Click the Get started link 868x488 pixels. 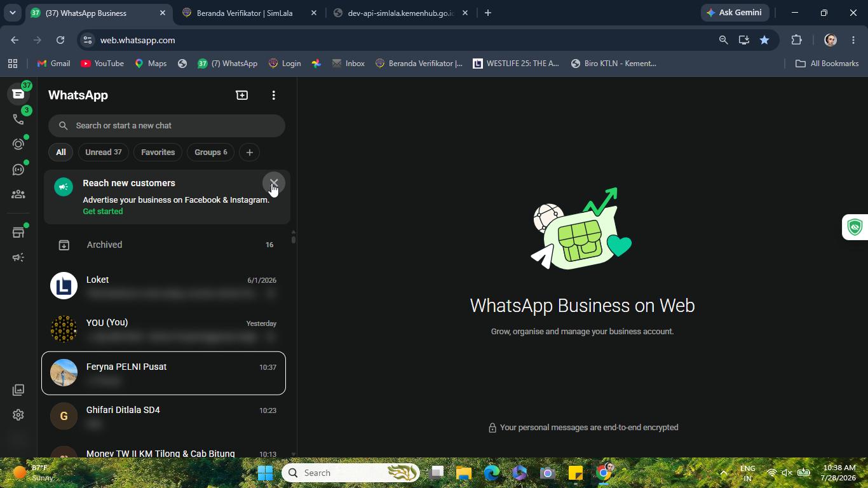(x=103, y=212)
